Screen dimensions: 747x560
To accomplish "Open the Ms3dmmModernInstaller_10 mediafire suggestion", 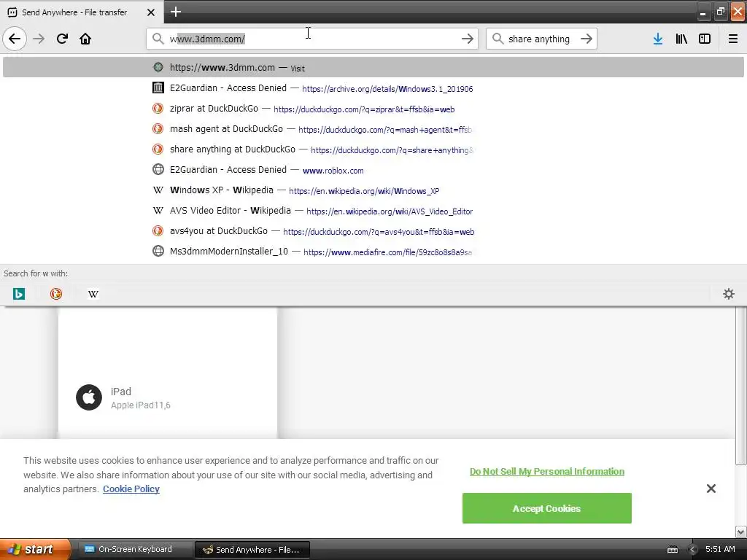I will tap(373, 252).
